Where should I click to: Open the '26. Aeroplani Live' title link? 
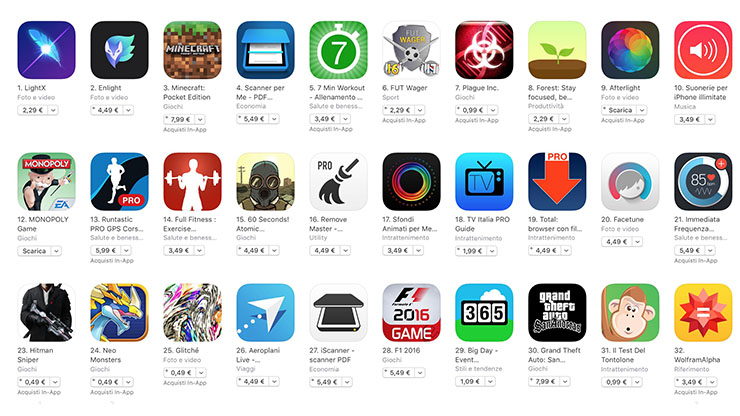[258, 355]
